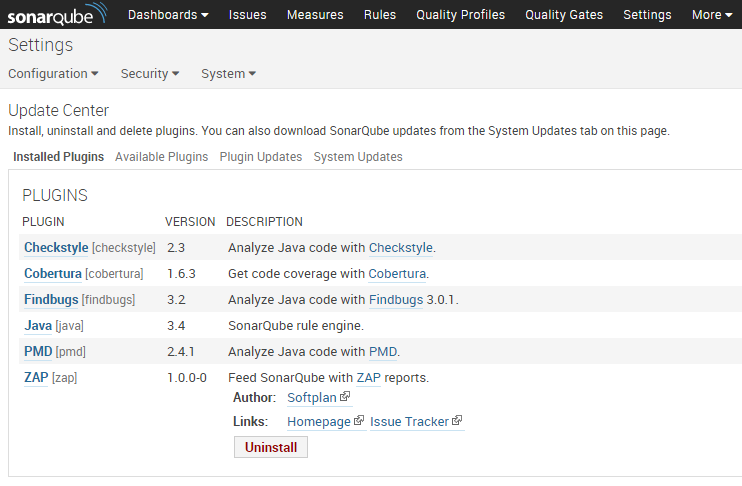Uninstall the ZAP plugin
742x486 pixels.
click(271, 447)
